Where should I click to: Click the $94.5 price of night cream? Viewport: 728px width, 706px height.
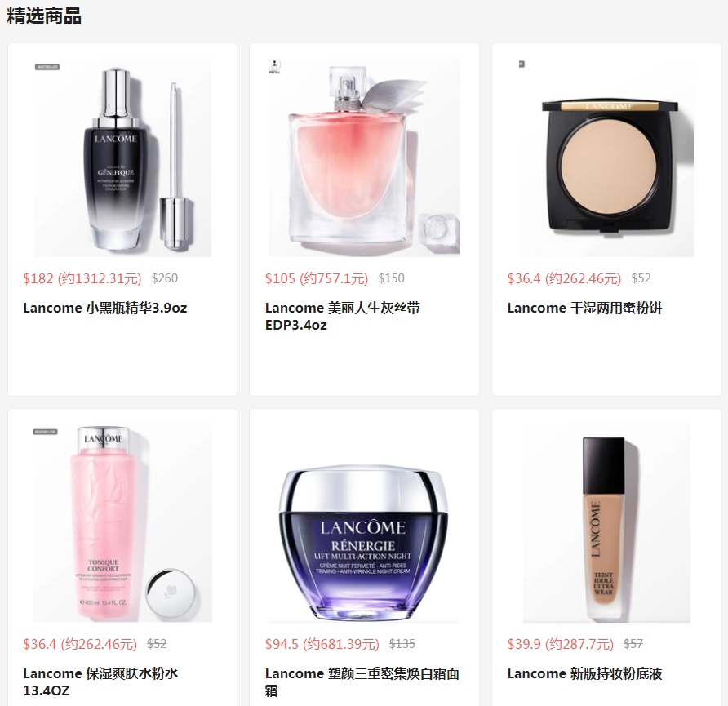(322, 644)
